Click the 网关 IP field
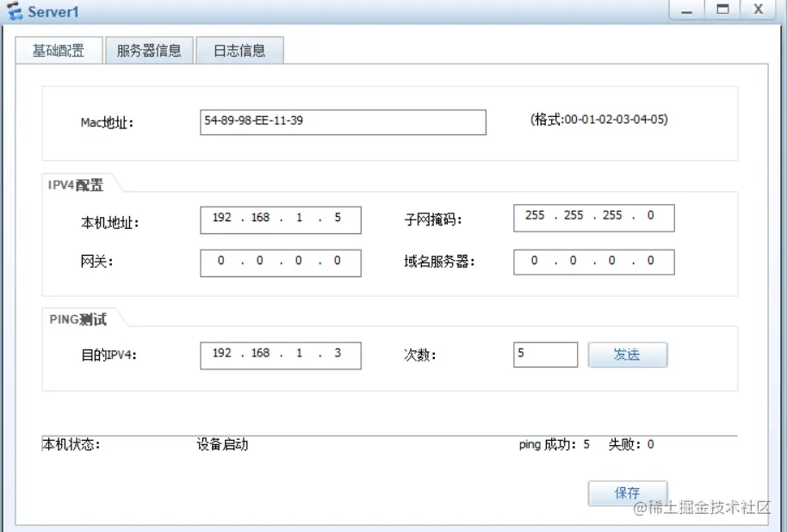This screenshot has height=532, width=787. [x=281, y=263]
